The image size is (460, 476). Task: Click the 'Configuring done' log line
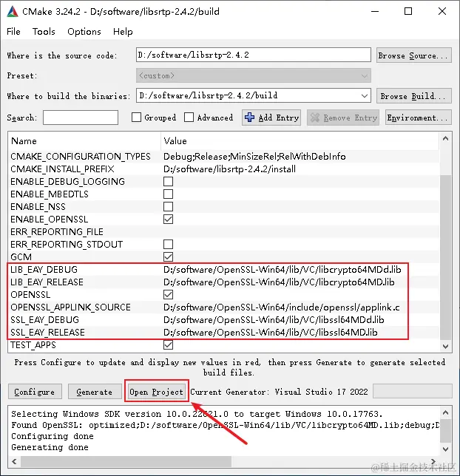point(53,436)
